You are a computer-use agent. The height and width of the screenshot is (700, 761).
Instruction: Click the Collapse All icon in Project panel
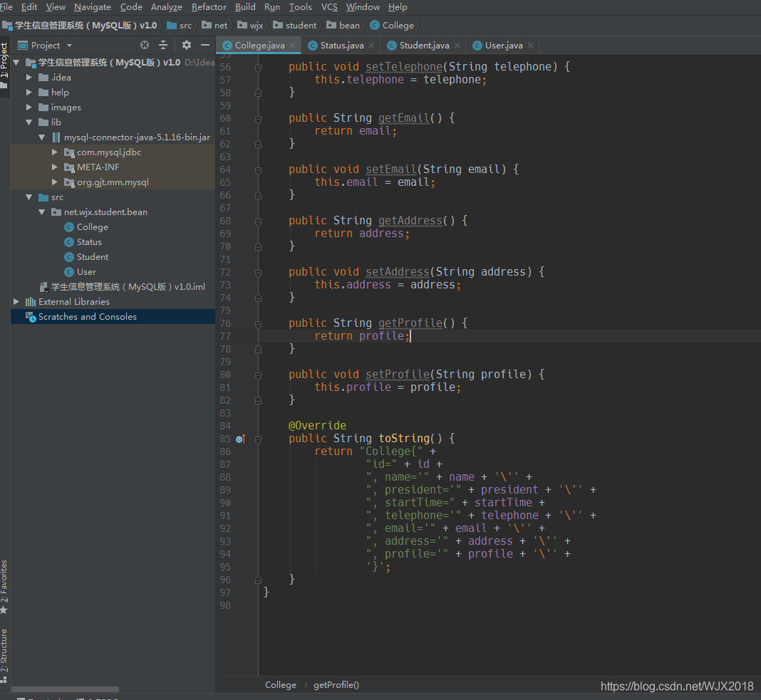[x=163, y=45]
